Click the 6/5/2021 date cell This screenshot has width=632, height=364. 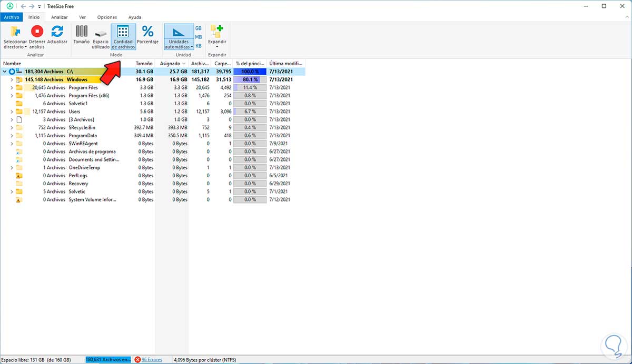click(x=278, y=176)
